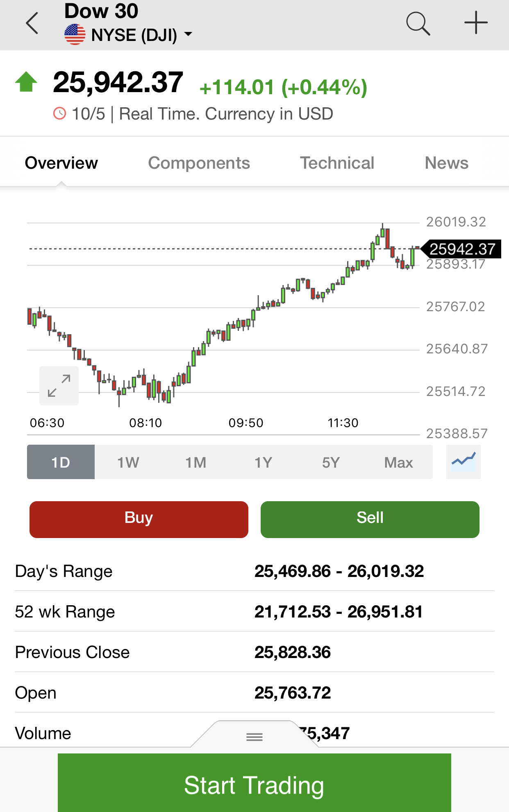This screenshot has width=509, height=812.
Task: Select the 1W timeframe
Action: 128,462
